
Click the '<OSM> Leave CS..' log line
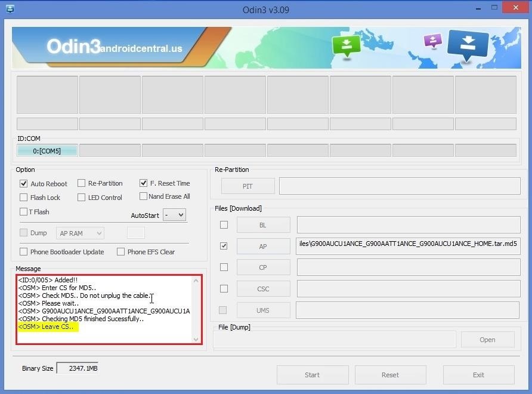click(x=46, y=327)
